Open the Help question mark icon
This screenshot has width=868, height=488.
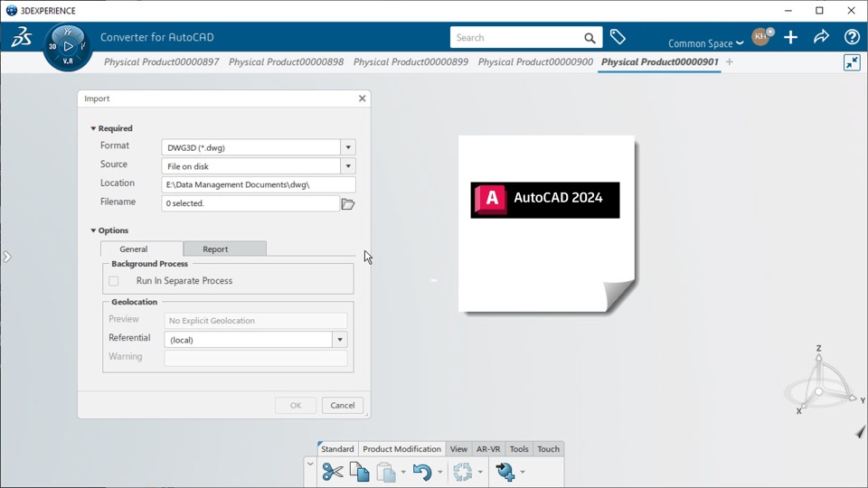click(852, 37)
